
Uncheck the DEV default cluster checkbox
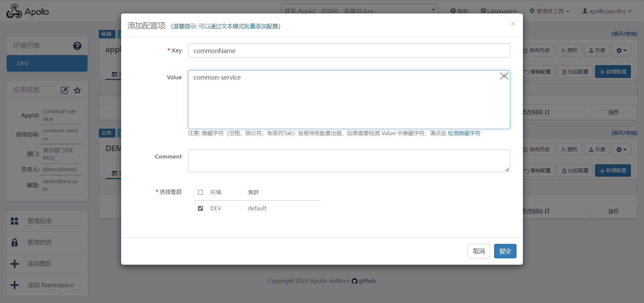pyautogui.click(x=201, y=209)
